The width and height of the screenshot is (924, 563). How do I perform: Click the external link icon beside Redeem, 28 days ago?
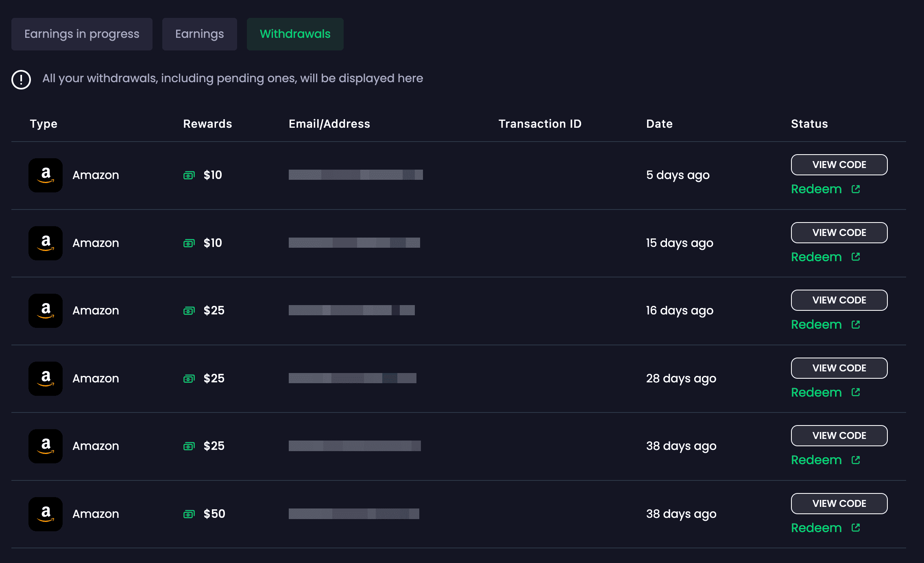click(856, 392)
